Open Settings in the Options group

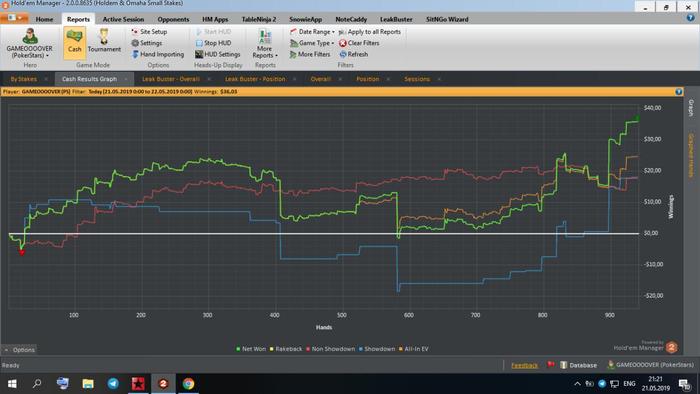[146, 43]
